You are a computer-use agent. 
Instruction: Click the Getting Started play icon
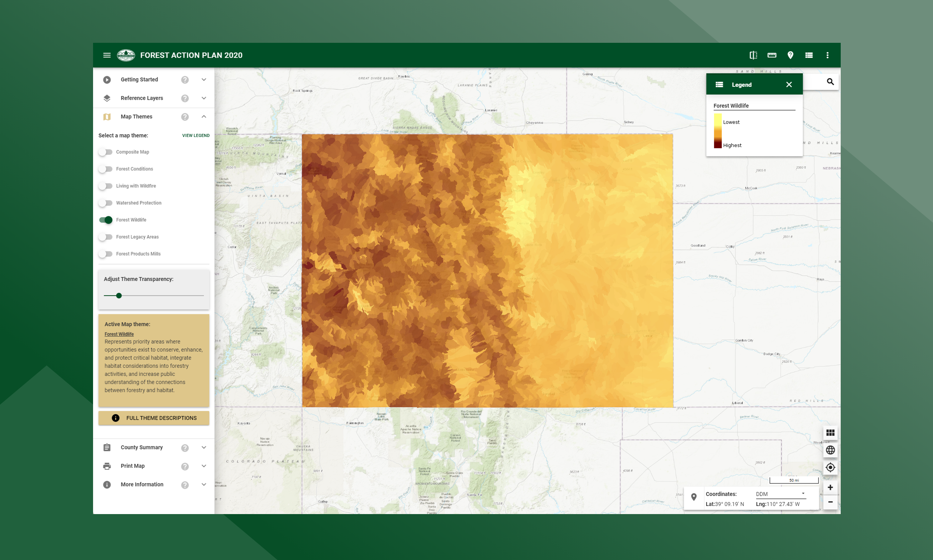point(107,80)
